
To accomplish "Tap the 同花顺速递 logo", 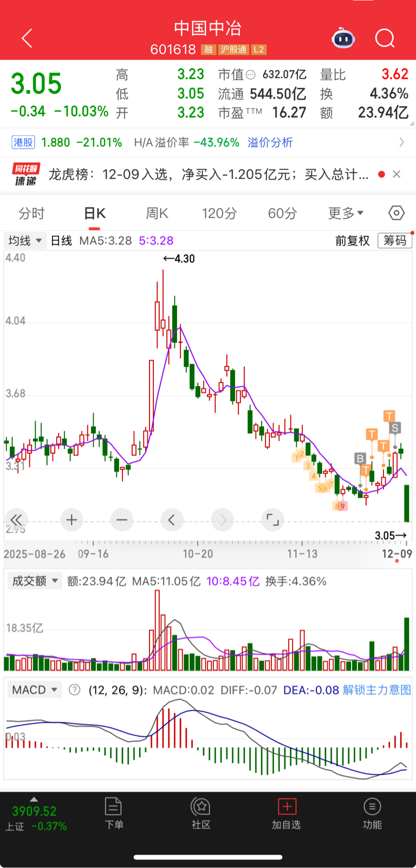I will 25,175.
